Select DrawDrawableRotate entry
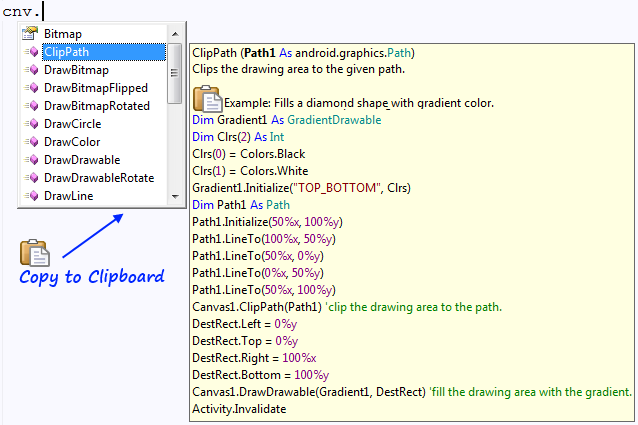The image size is (638, 425). pos(99,178)
